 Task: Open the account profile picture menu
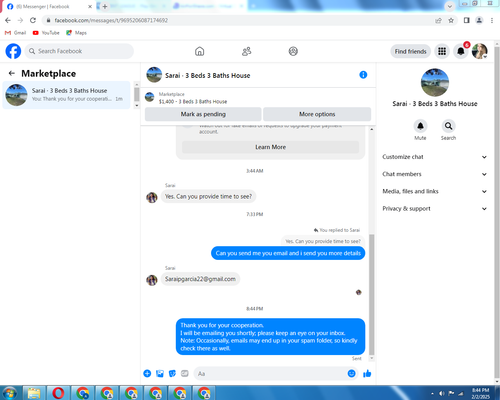tap(480, 51)
